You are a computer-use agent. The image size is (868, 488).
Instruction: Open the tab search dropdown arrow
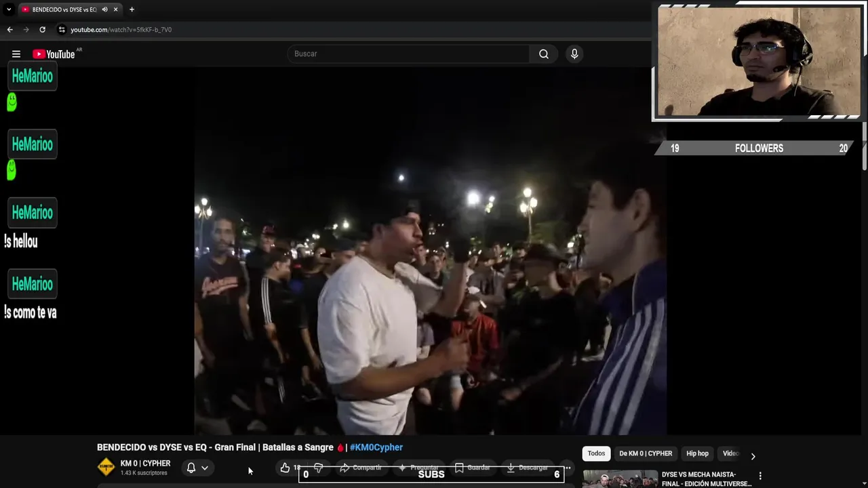pos(9,9)
